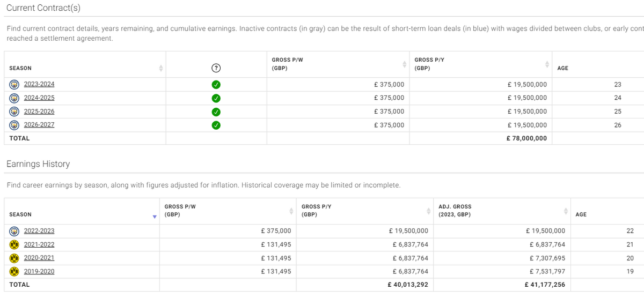Click Dortmund BVB logo beside 2020-2021
The height and width of the screenshot is (298, 644).
(14, 258)
